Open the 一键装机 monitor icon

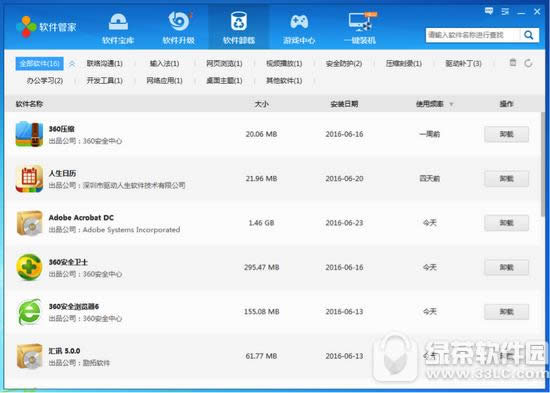pos(361,22)
